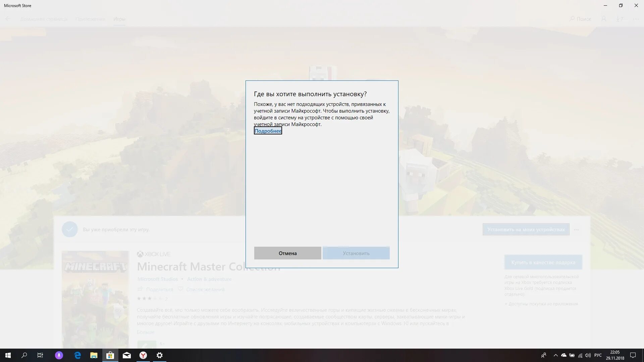Switch to the Приложения tab
Screen dimensions: 644x362
90,19
